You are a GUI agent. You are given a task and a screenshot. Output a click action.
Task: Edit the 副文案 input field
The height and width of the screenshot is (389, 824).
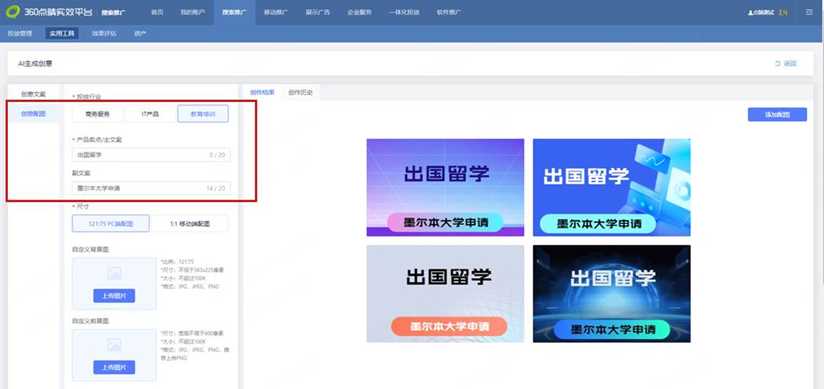click(x=151, y=188)
